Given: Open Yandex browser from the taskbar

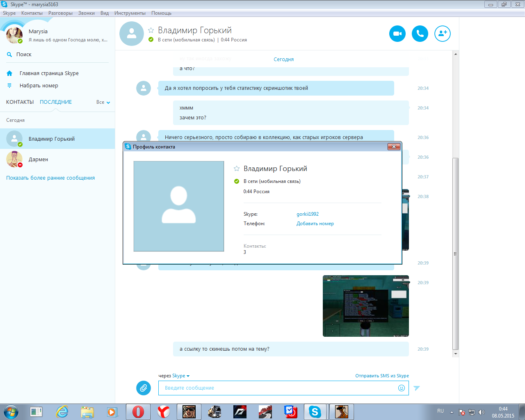Looking at the screenshot, I should coord(163,412).
